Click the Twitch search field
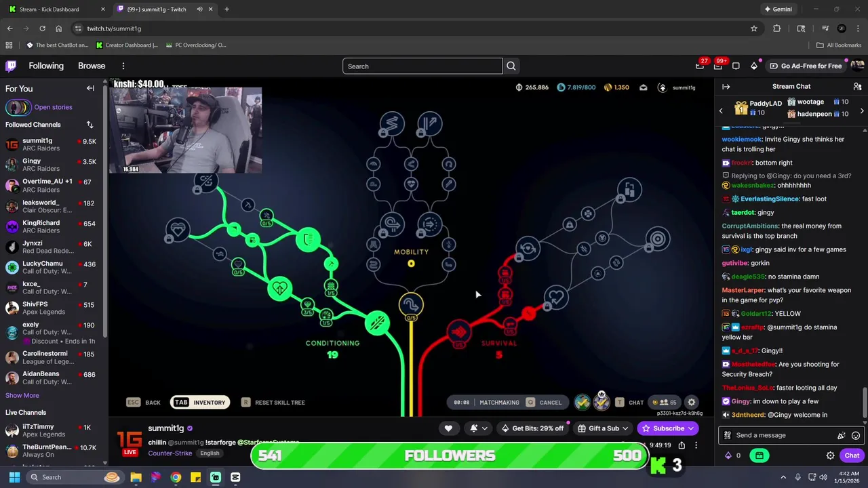The width and height of the screenshot is (868, 488). 422,66
